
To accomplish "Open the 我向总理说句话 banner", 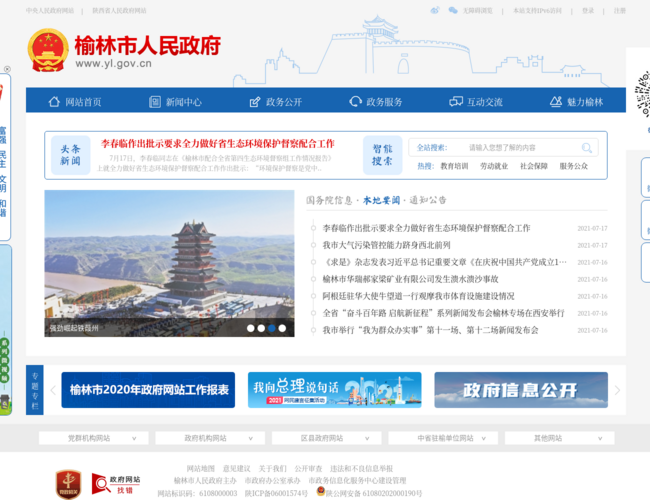I will click(x=335, y=390).
